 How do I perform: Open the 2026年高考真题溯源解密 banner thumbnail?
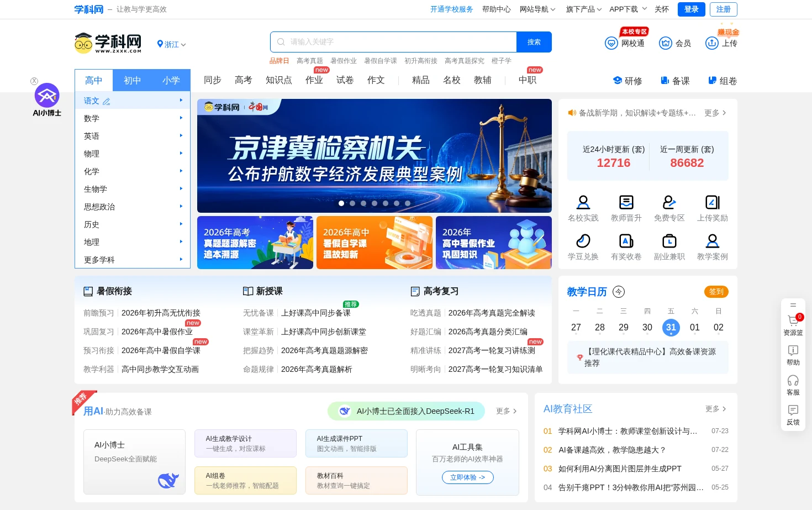[255, 243]
